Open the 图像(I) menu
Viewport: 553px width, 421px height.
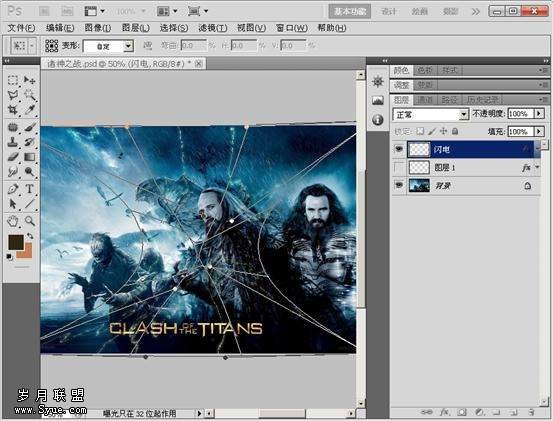click(98, 28)
